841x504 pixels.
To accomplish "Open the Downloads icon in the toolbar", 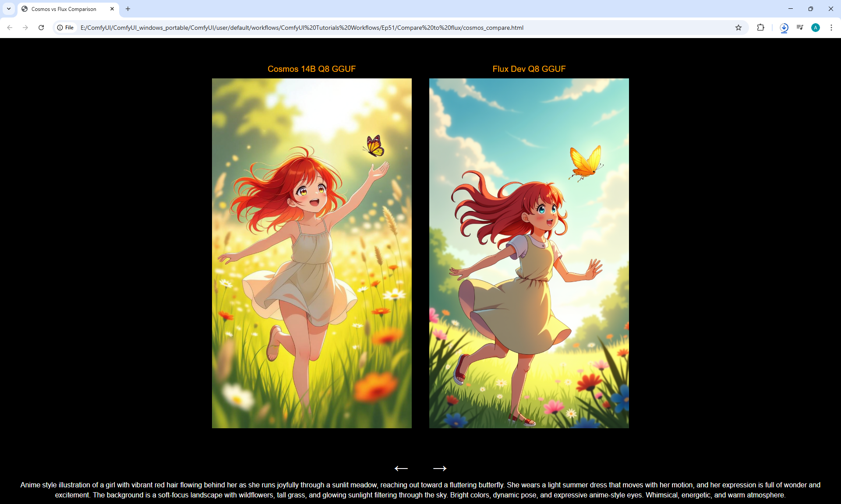I will (x=784, y=28).
